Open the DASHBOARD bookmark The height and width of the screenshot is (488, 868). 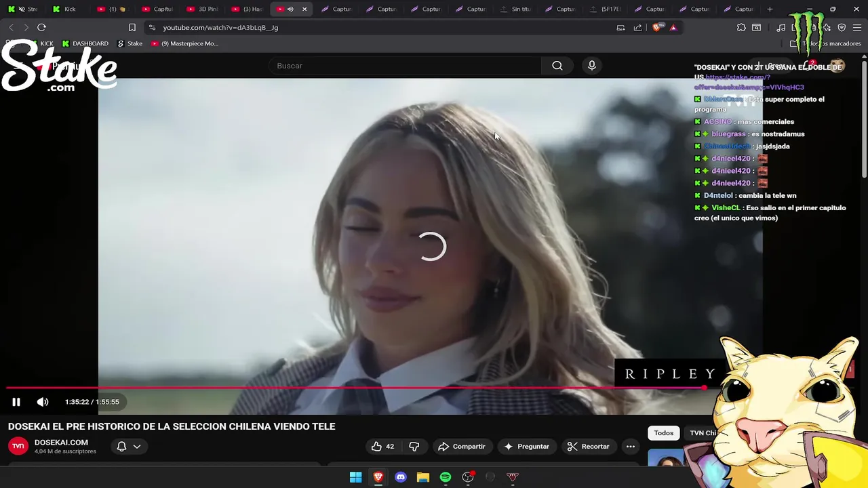click(85, 43)
